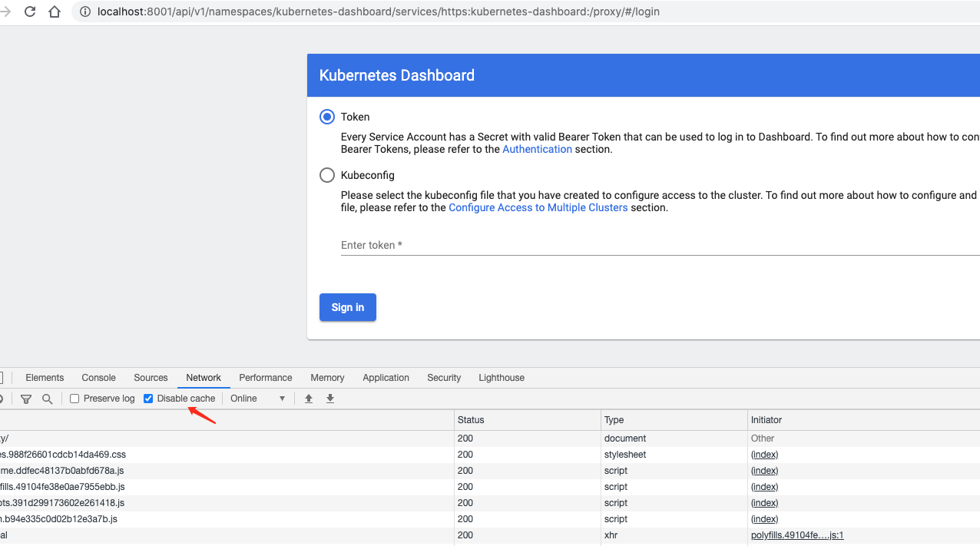Open the Online throttling dropdown

pyautogui.click(x=258, y=399)
